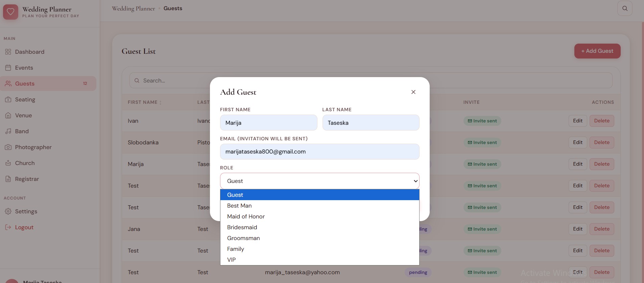Click the Photographer camera icon

click(8, 147)
